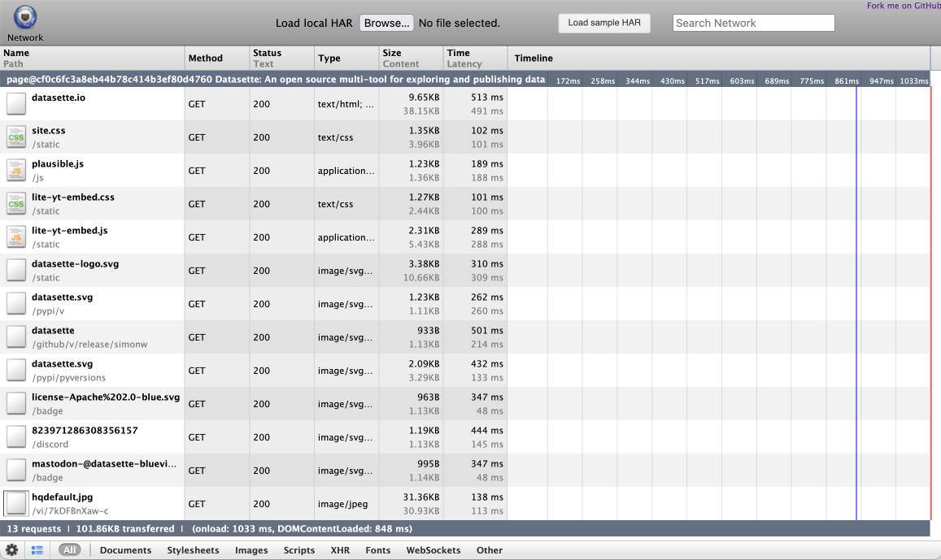Image resolution: width=941 pixels, height=560 pixels.
Task: Open the settings gear icon
Action: [x=12, y=549]
